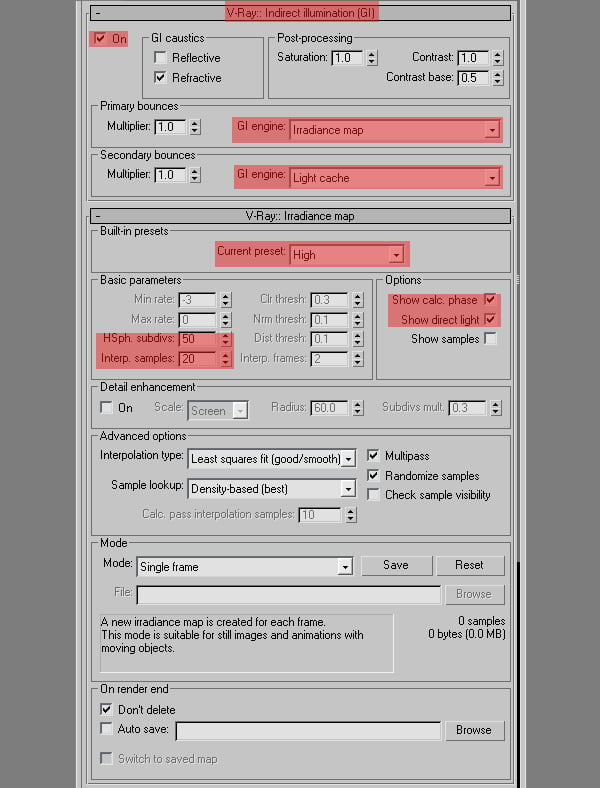Open the Interpolation type dropdown

[x=272, y=459]
